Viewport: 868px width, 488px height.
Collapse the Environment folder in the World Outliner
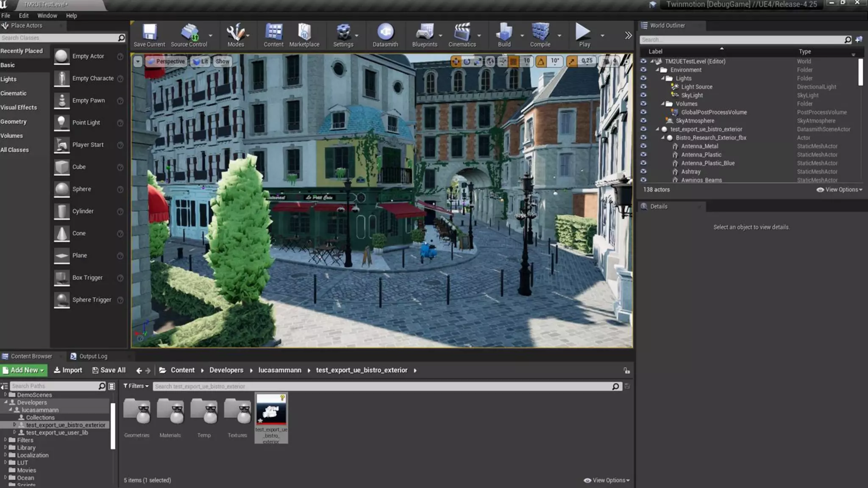(658, 70)
